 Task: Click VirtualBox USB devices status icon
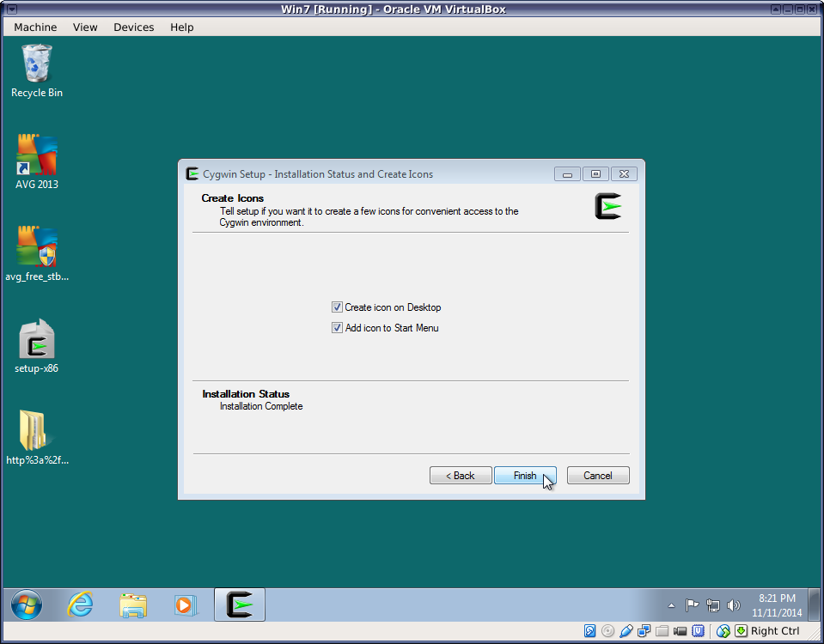pyautogui.click(x=626, y=631)
